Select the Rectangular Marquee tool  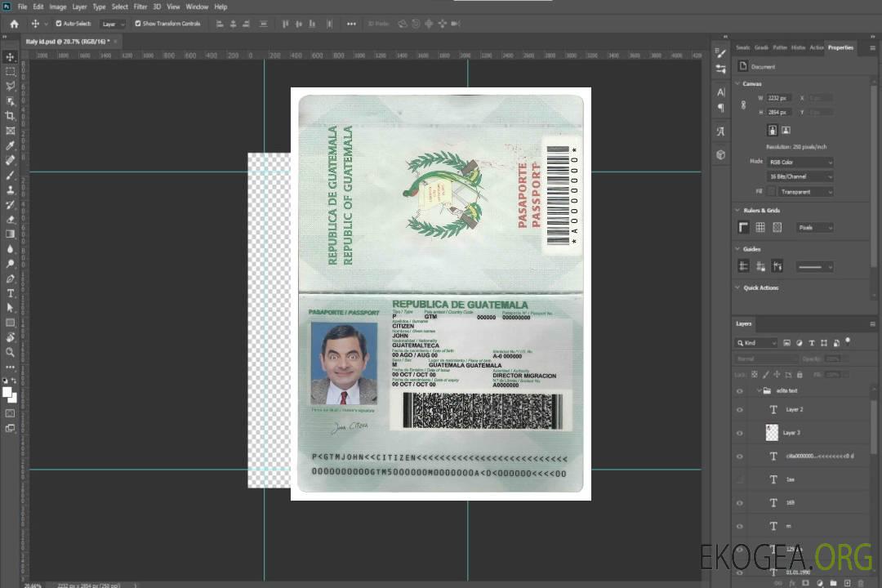(10, 72)
